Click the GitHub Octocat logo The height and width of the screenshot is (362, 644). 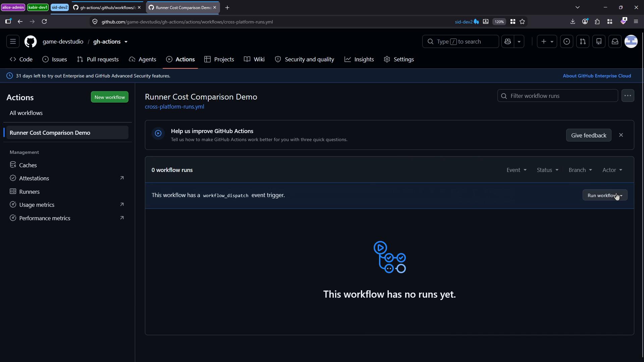click(31, 42)
